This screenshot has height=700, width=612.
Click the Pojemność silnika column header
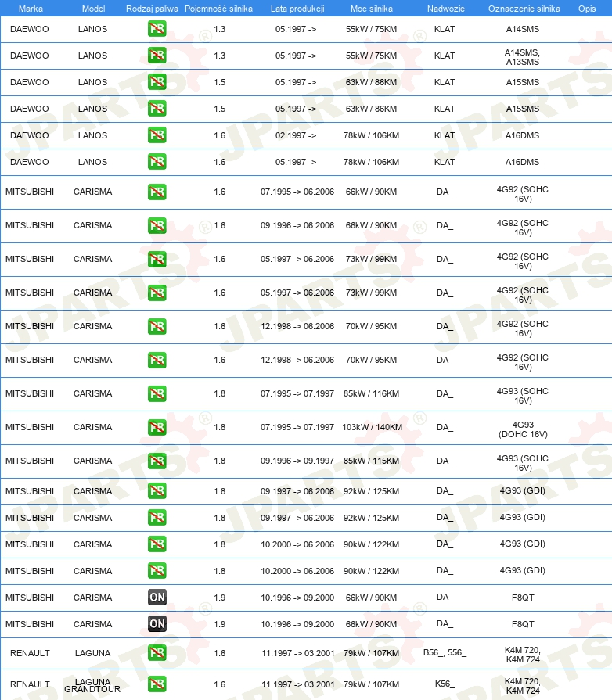pyautogui.click(x=218, y=9)
